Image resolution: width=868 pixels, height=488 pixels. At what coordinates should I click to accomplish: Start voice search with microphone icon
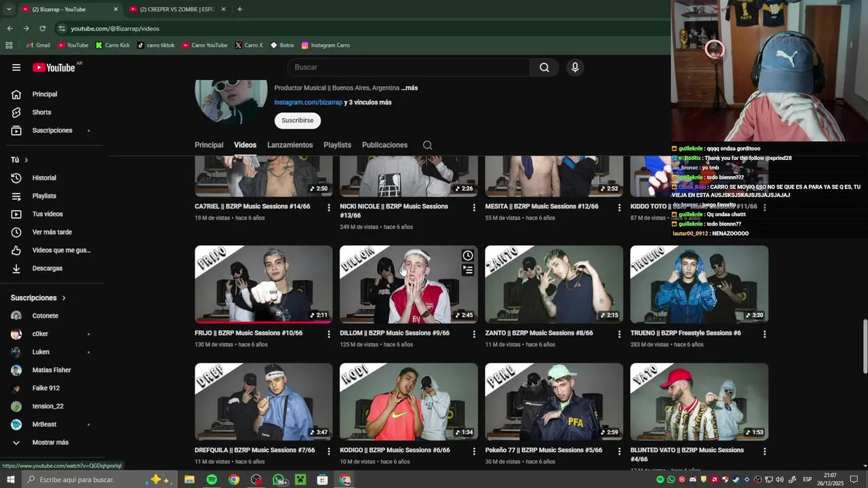pyautogui.click(x=575, y=67)
